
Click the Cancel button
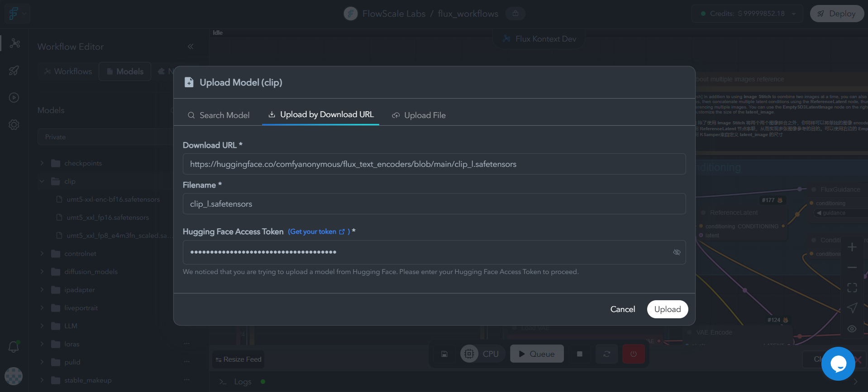pyautogui.click(x=623, y=309)
